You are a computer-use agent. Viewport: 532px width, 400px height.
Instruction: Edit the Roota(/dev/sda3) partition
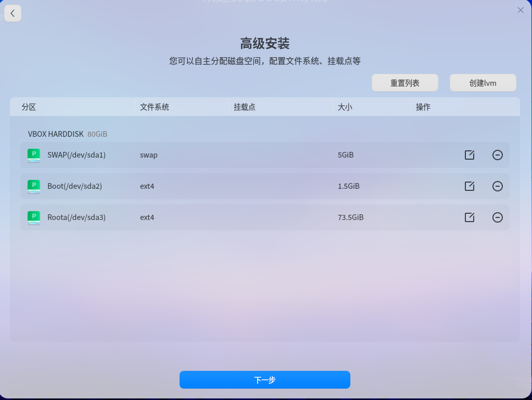pos(469,217)
